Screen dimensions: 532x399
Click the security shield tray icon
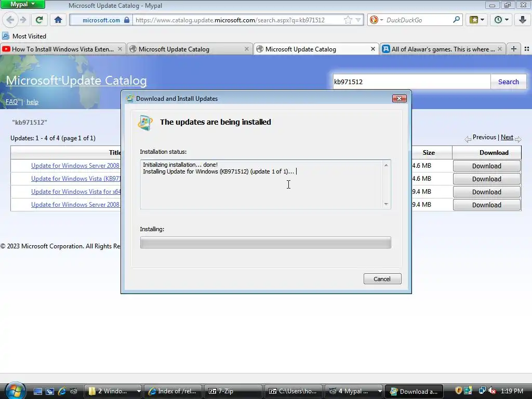[x=458, y=391]
